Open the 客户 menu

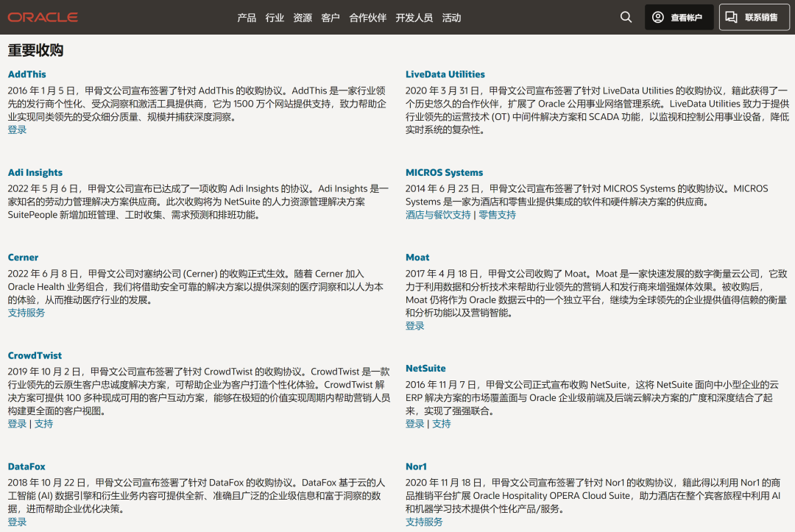(x=330, y=18)
